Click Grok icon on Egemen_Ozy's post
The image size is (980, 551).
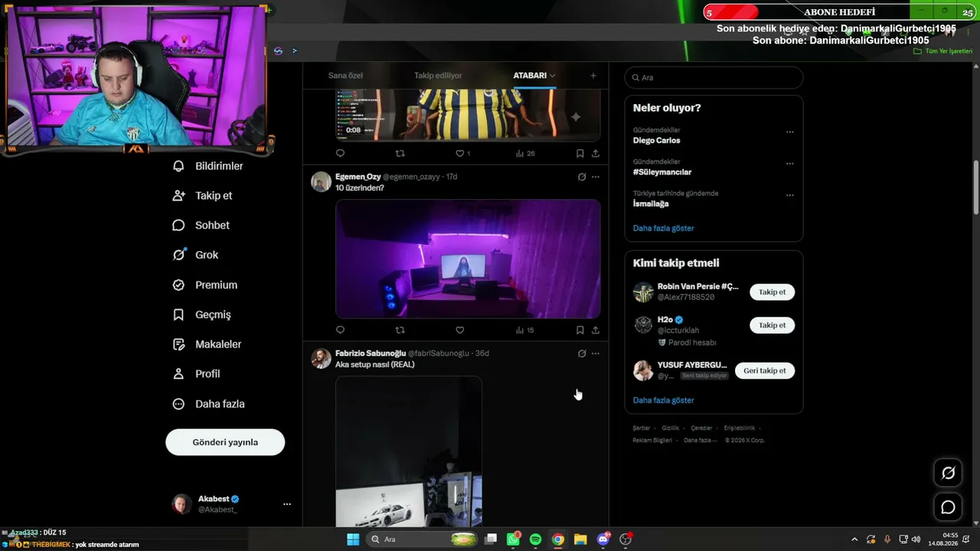[x=582, y=177]
